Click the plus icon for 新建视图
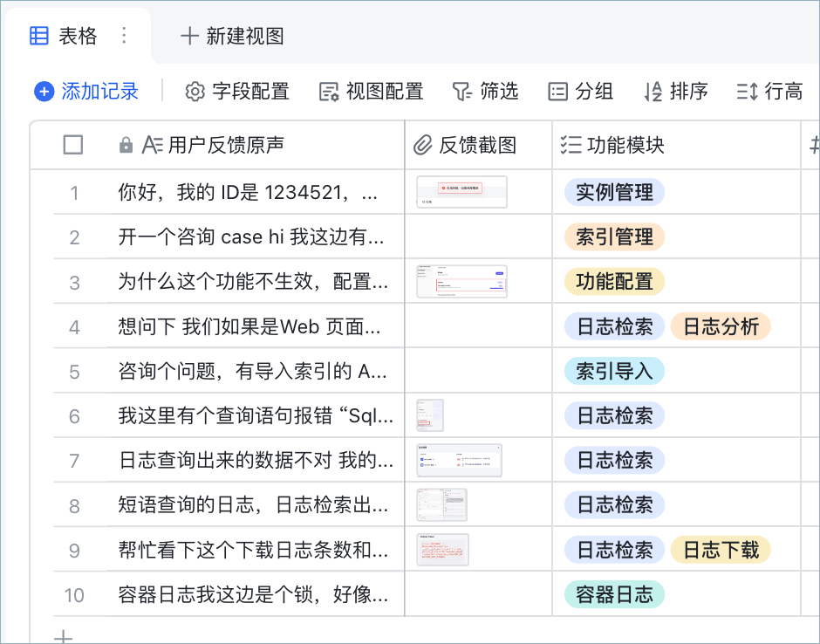820x644 pixels. tap(189, 36)
